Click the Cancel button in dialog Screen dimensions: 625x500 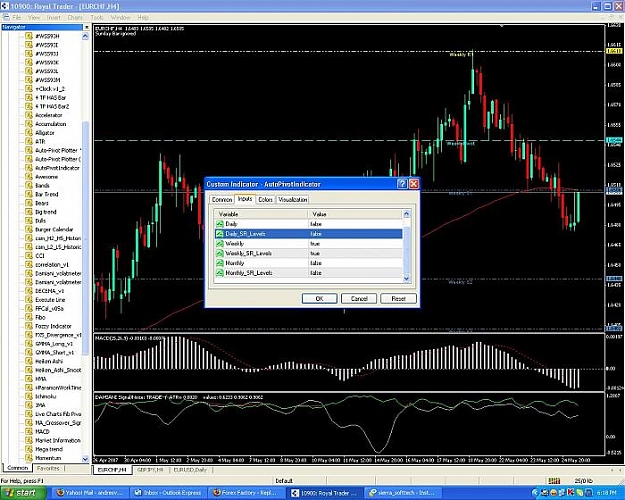pos(359,299)
